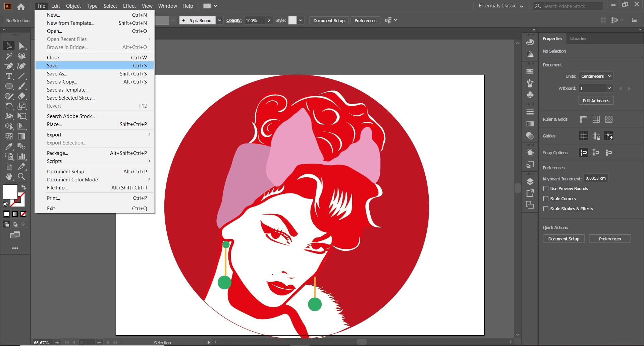Toggle Smart Guides icon

(609, 136)
